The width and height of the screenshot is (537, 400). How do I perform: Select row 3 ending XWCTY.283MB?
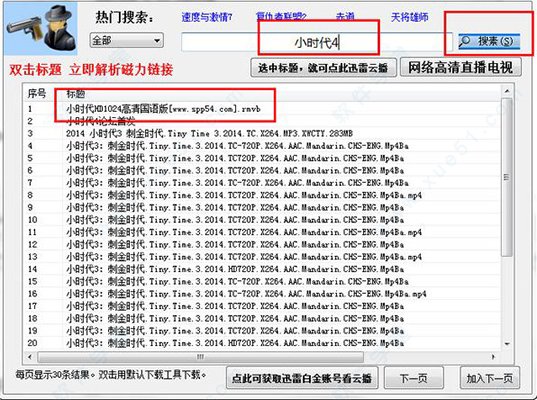click(263, 133)
